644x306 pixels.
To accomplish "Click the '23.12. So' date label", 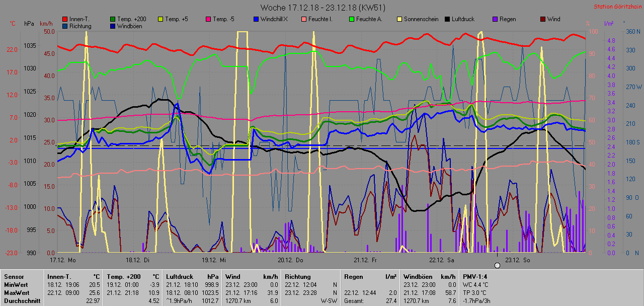I will 517,260.
